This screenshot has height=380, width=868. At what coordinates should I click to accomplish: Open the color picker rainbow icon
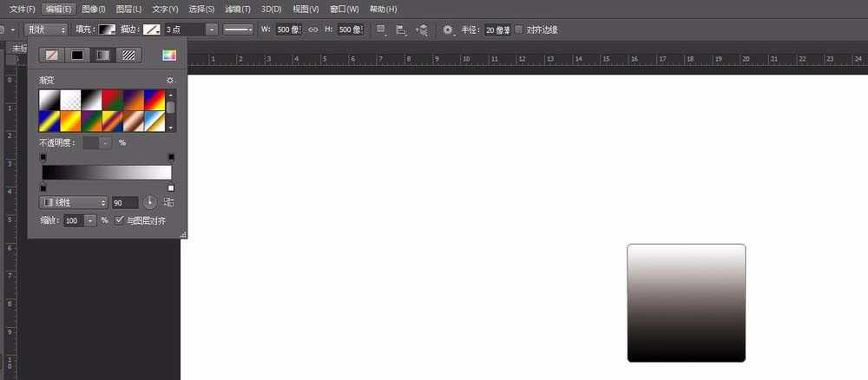point(169,55)
